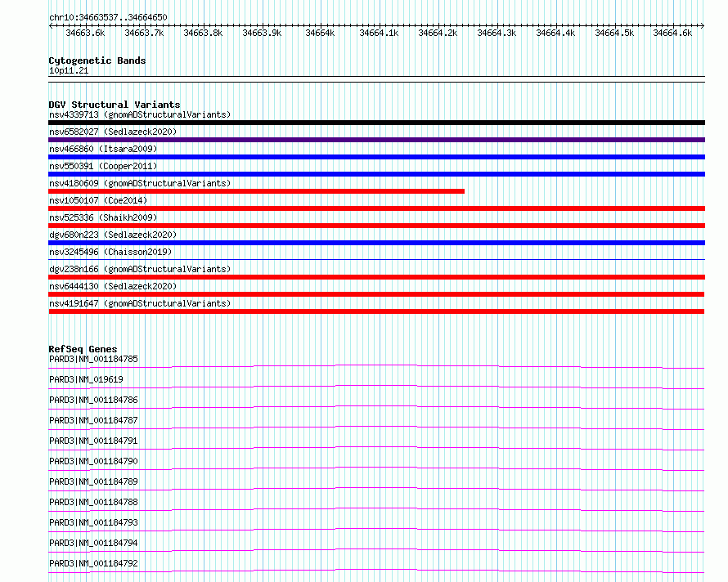Viewport: 728px width, 582px height.
Task: Open variant label nsv525336 (Shaikh2009)
Action: pyautogui.click(x=103, y=217)
